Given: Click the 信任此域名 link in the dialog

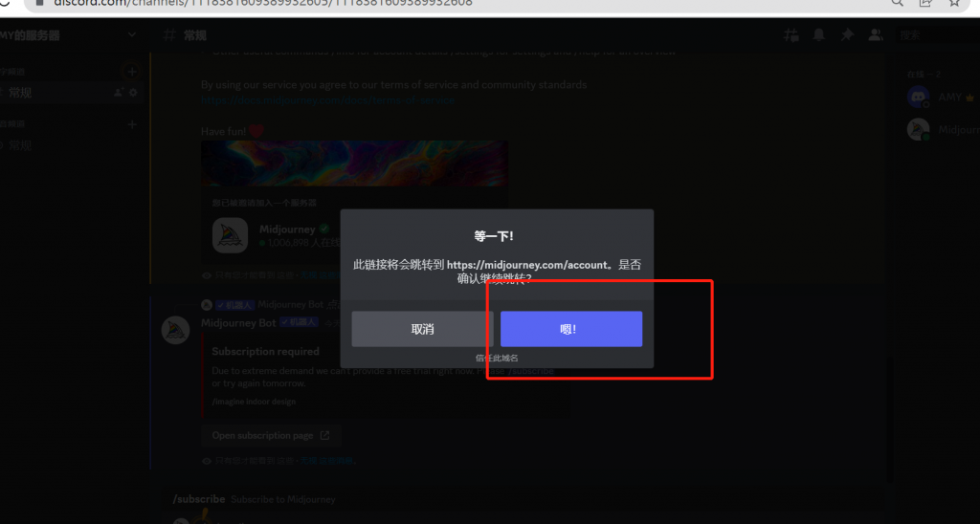Looking at the screenshot, I should click(497, 358).
